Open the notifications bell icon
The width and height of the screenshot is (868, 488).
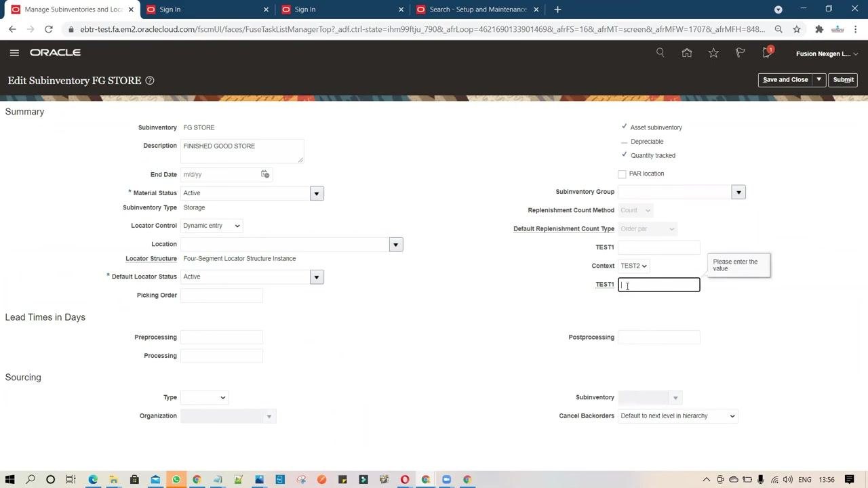[767, 53]
